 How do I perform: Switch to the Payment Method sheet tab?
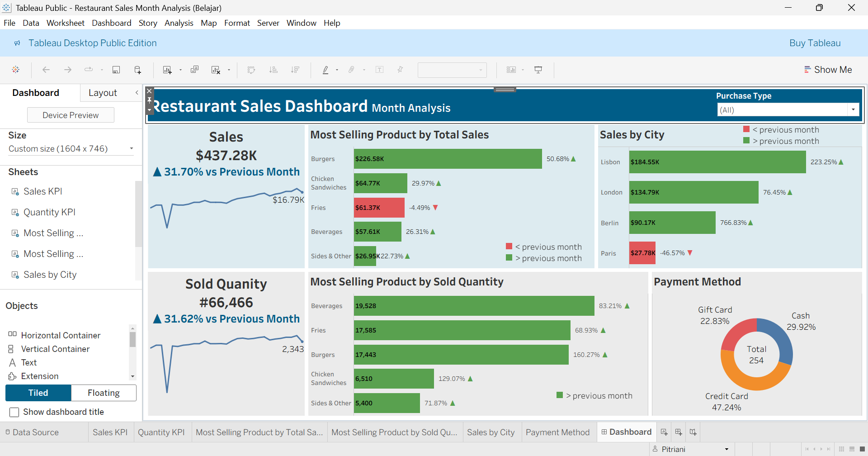(557, 432)
